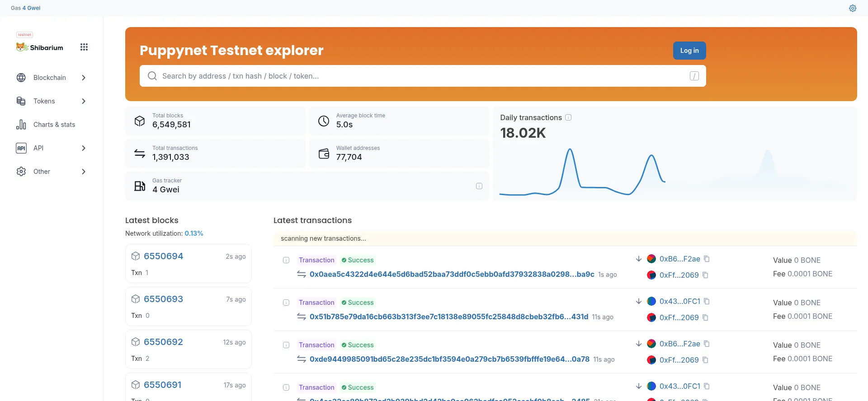Image resolution: width=868 pixels, height=401 pixels.
Task: Expand details for transaction 0x51b785...431d
Action: pos(286,303)
